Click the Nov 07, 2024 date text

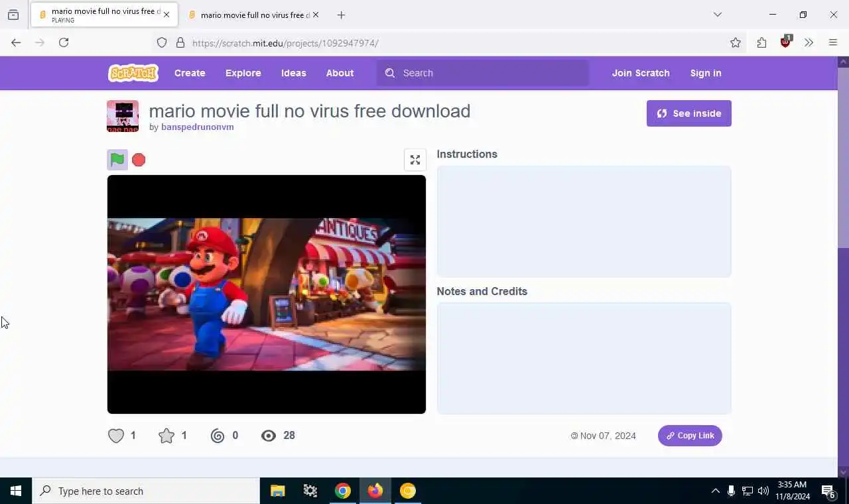(x=608, y=436)
